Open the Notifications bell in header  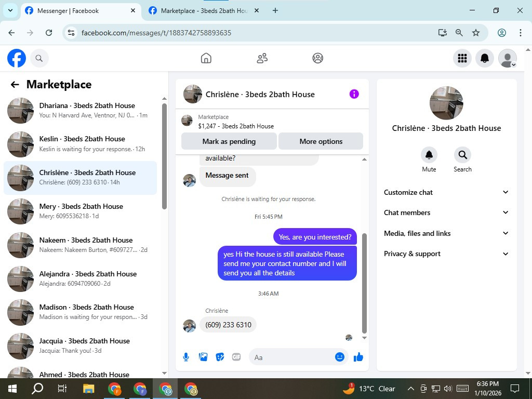[485, 58]
